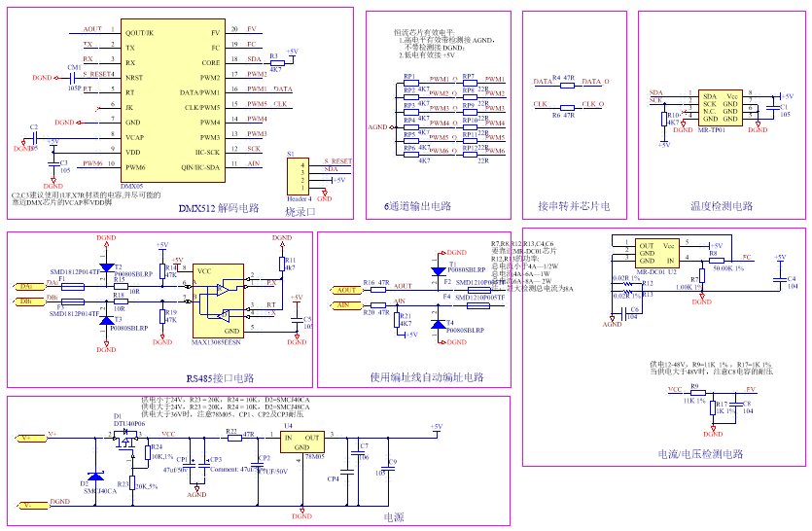The width and height of the screenshot is (812, 531).
Task: Click the DA input port in RS485 block
Action: tap(26, 286)
